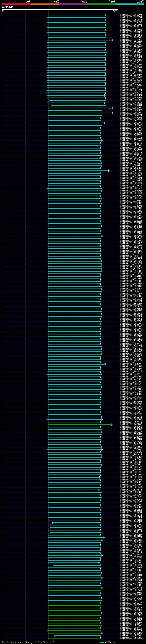Select hit label UniRef100_B5DGY3
Viewport: 146px width, 644px height.
pos(131,143)
